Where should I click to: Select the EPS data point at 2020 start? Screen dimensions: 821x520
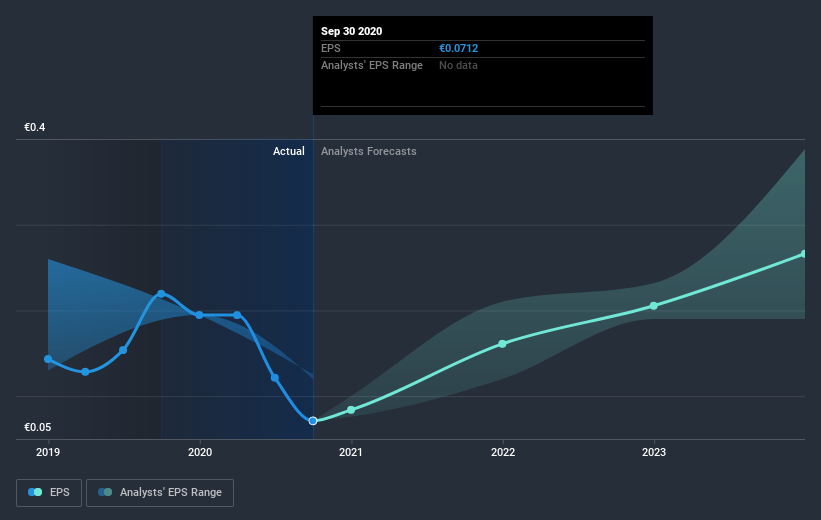click(199, 315)
